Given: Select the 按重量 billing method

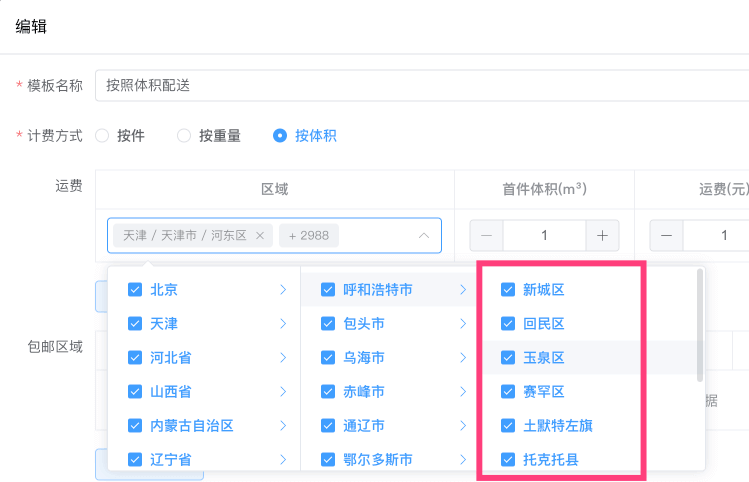Looking at the screenshot, I should 184,136.
